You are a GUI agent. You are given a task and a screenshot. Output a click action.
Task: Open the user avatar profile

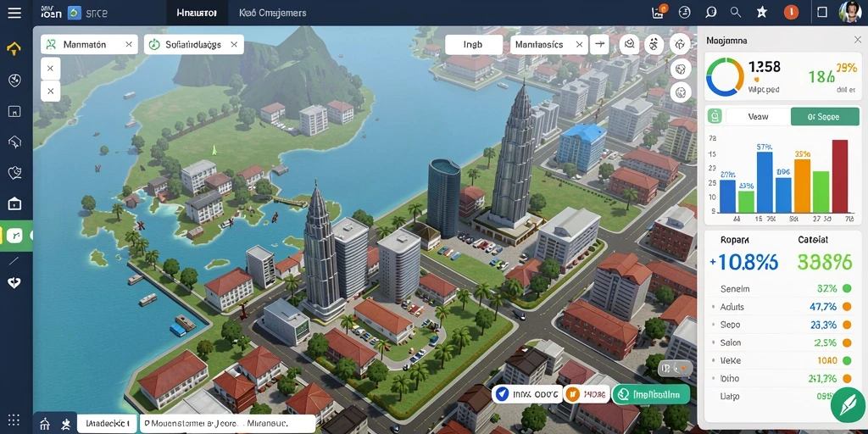pos(850,12)
